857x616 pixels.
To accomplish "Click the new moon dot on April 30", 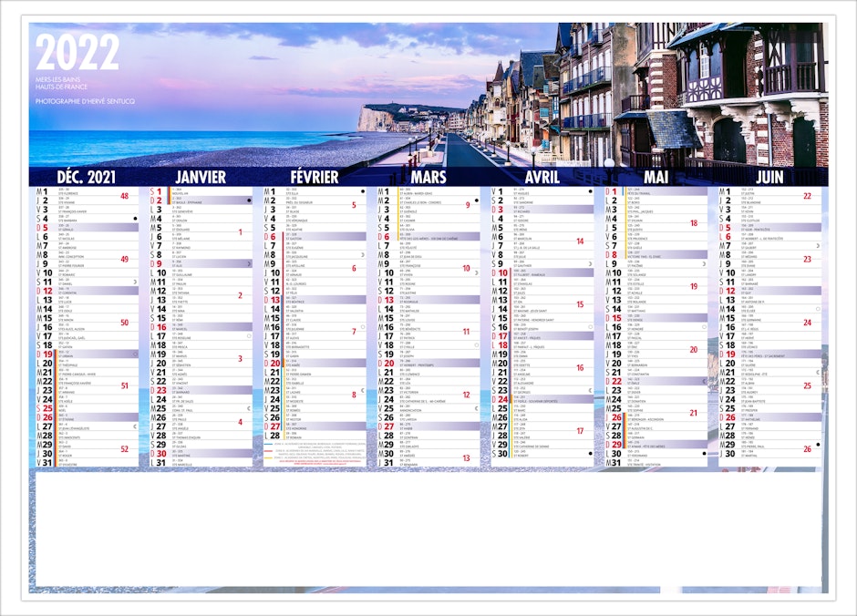I will tap(590, 453).
